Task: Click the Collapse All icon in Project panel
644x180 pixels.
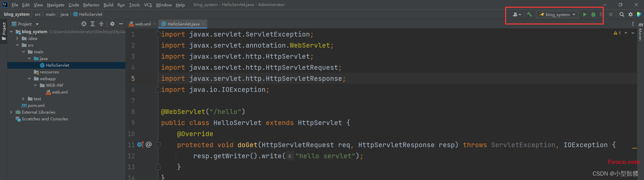Action: click(x=101, y=24)
